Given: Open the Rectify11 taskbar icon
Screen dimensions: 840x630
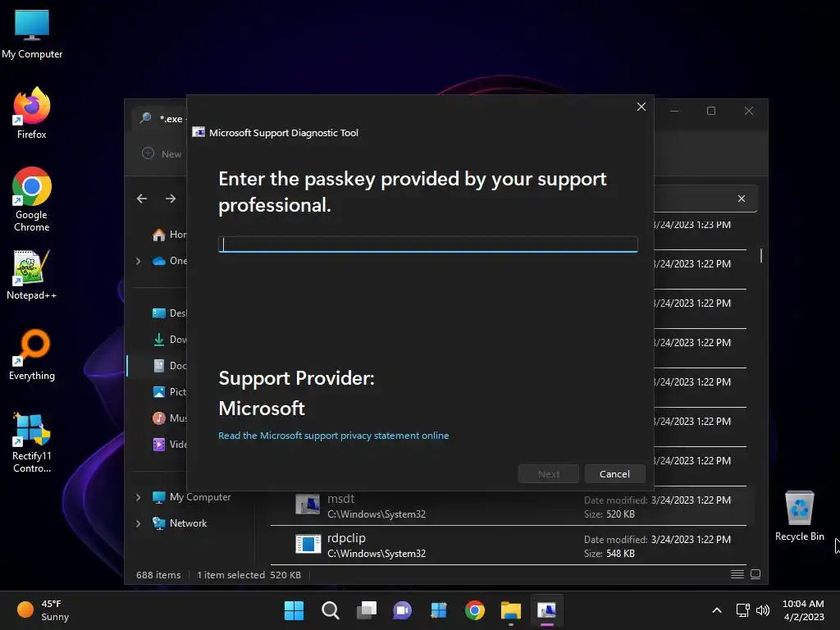Looking at the screenshot, I should 439,610.
